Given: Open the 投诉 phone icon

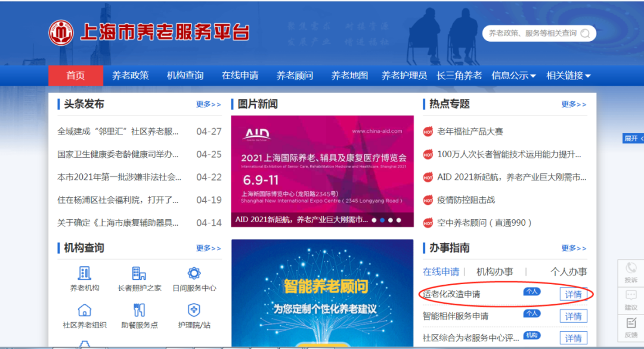Looking at the screenshot, I should [x=631, y=269].
